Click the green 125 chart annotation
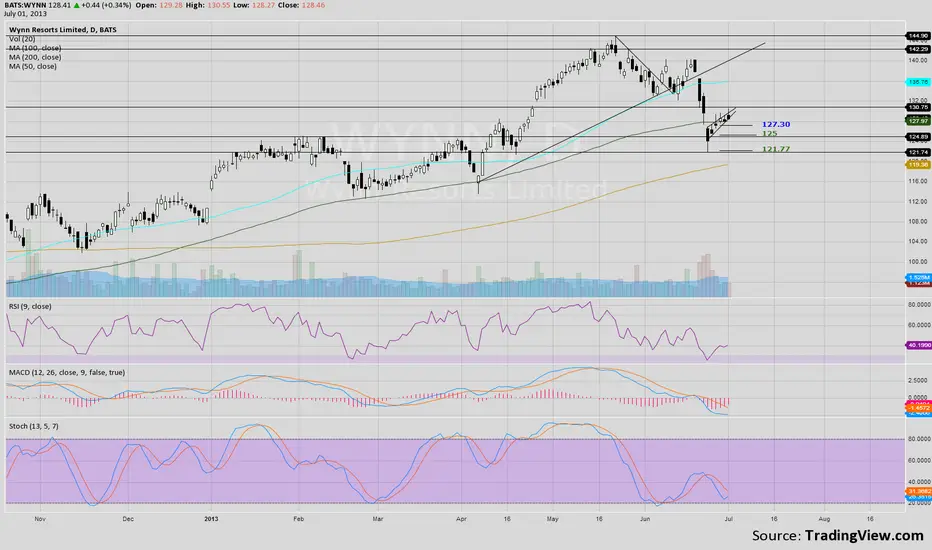This screenshot has width=932, height=550. (770, 134)
